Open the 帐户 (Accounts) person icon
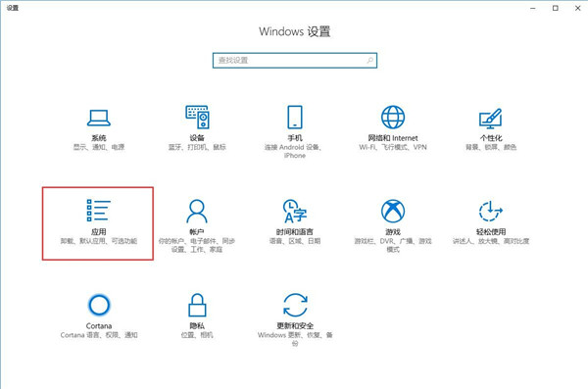 [x=197, y=212]
